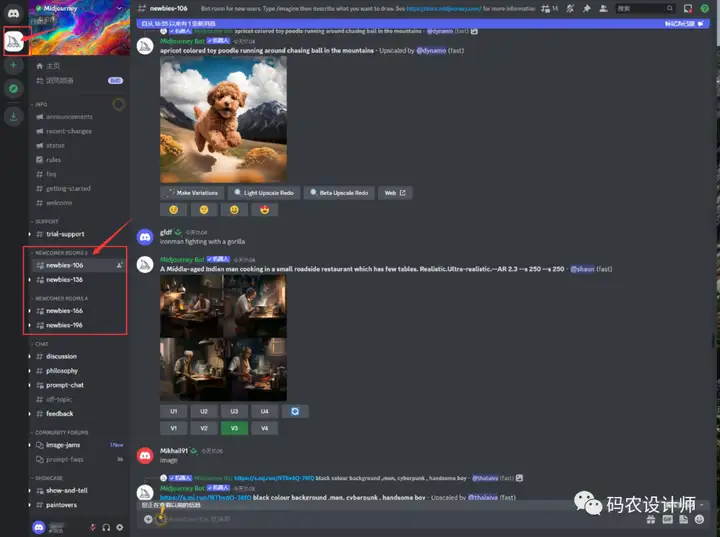Expand the prompt-chat channel arrow
This screenshot has height=537, width=720.
pyautogui.click(x=30, y=385)
